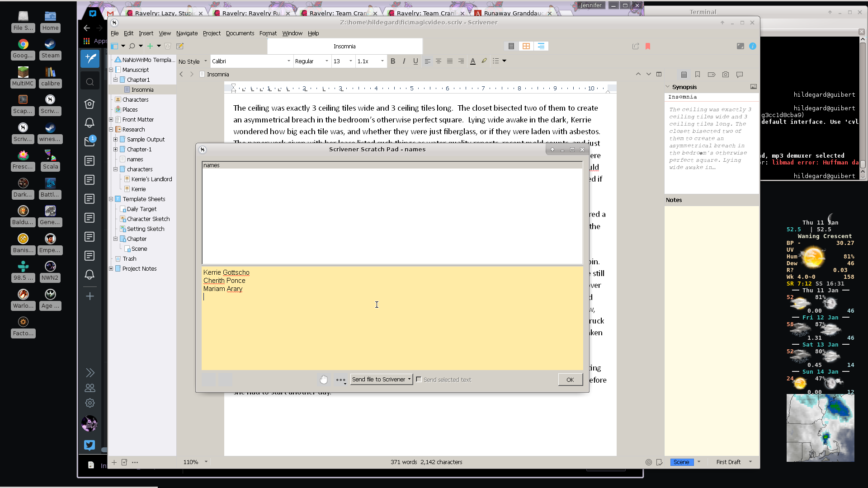Switch to Runaway Granddaughter browser tab
This screenshot has width=868, height=488.
pyautogui.click(x=512, y=13)
